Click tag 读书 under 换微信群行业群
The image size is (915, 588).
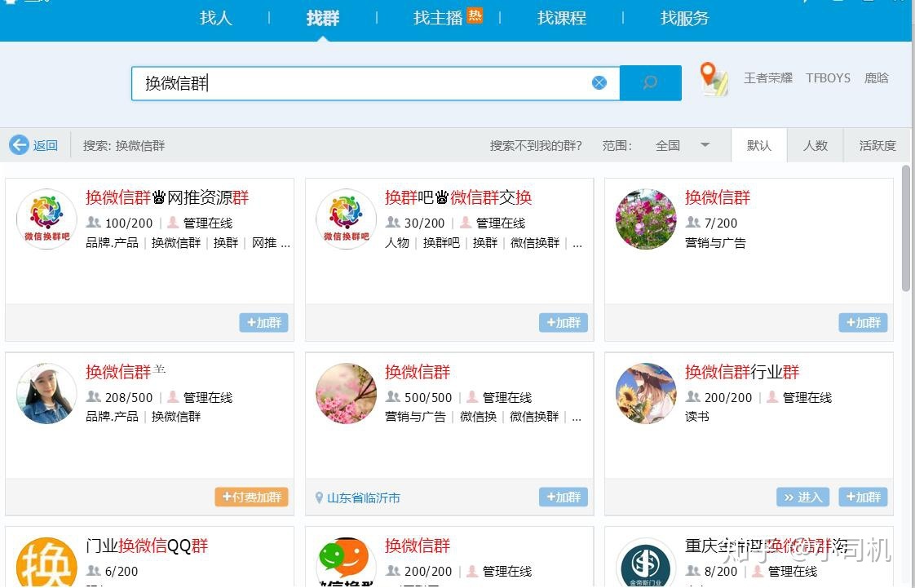(697, 417)
